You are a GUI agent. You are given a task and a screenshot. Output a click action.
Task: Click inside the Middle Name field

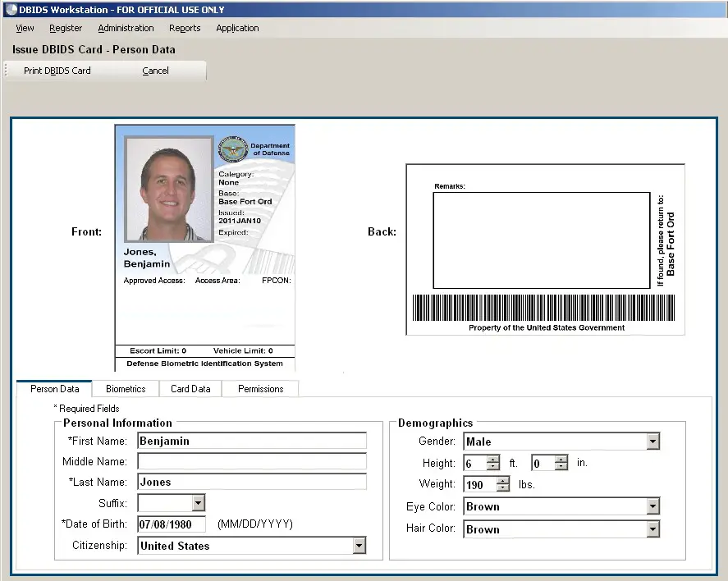point(251,461)
